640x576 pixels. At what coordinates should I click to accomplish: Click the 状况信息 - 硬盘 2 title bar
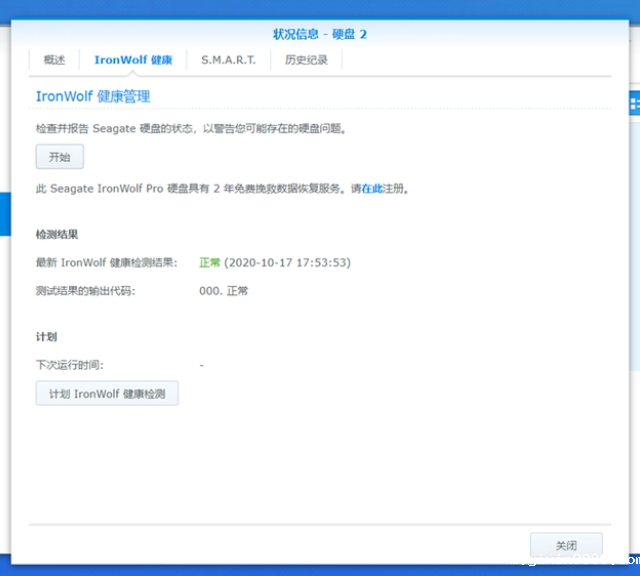click(320, 34)
